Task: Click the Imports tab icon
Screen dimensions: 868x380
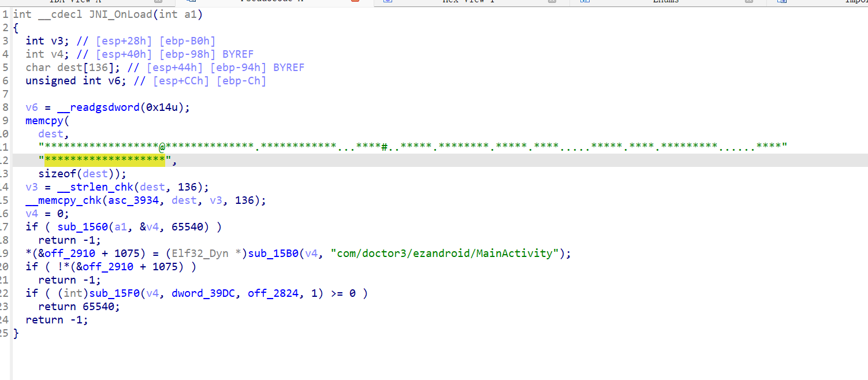Action: tap(781, 2)
